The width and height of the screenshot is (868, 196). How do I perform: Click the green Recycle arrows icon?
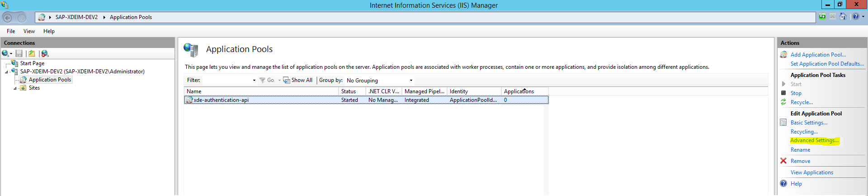tap(783, 102)
